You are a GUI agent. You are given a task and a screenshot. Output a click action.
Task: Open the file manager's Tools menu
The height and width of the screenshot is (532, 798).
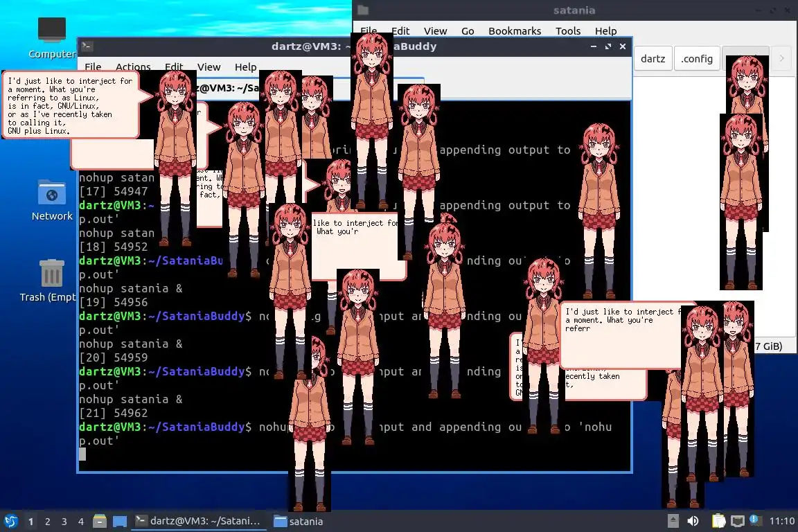[x=568, y=30]
